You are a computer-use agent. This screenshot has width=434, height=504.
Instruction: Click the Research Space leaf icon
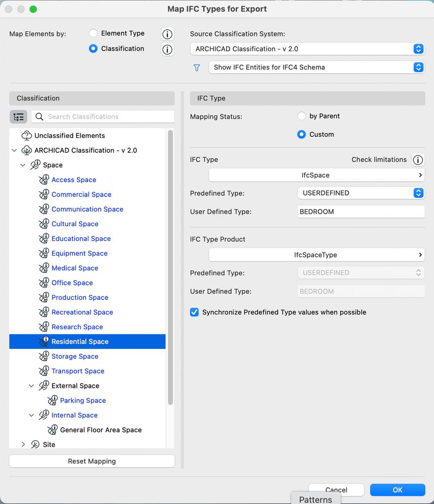click(44, 327)
